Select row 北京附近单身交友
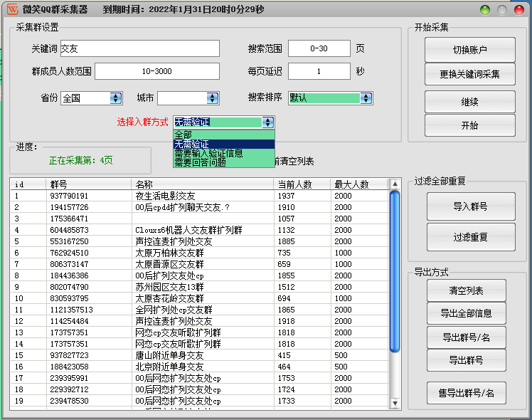 (x=199, y=367)
